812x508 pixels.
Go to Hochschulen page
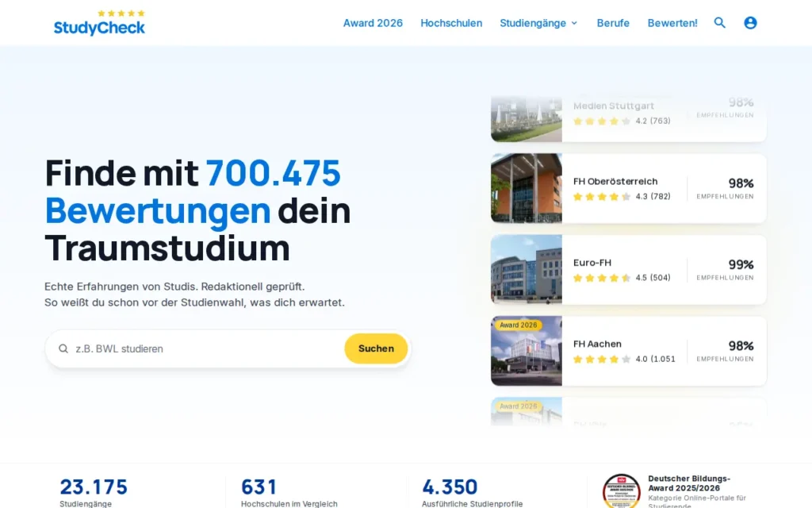(451, 23)
